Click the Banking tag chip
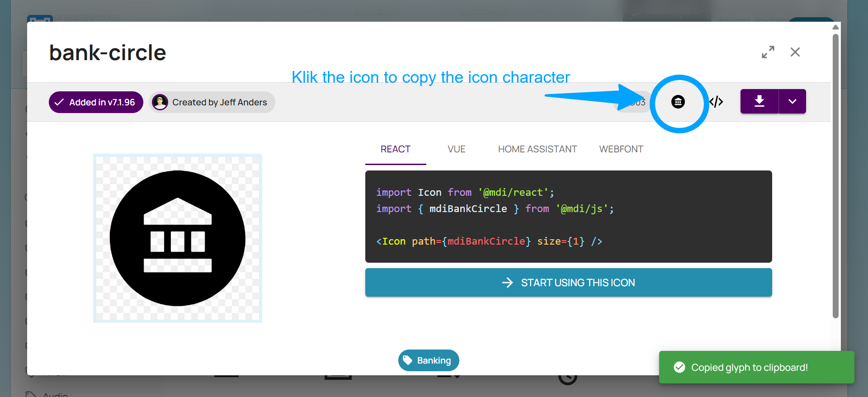The image size is (868, 397). pos(429,360)
